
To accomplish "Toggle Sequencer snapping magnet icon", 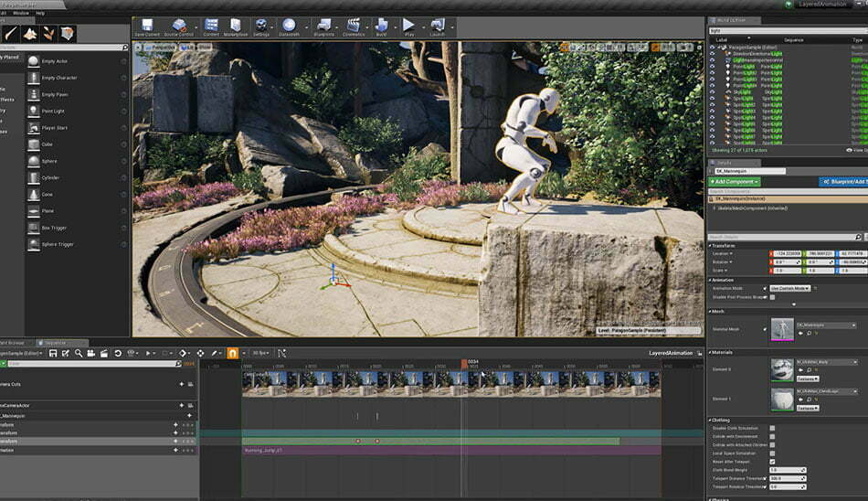I will 232,353.
